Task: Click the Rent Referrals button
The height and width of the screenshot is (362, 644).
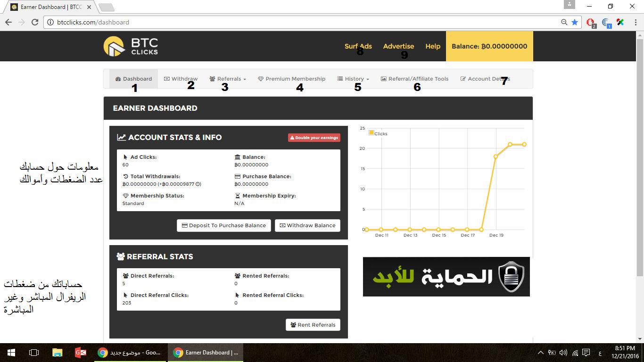Action: click(313, 325)
